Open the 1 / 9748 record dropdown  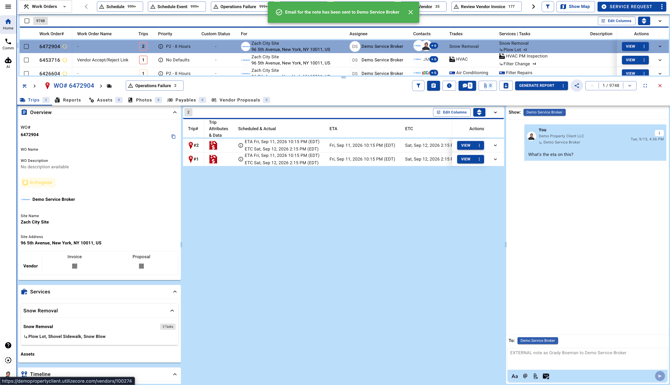click(x=629, y=85)
